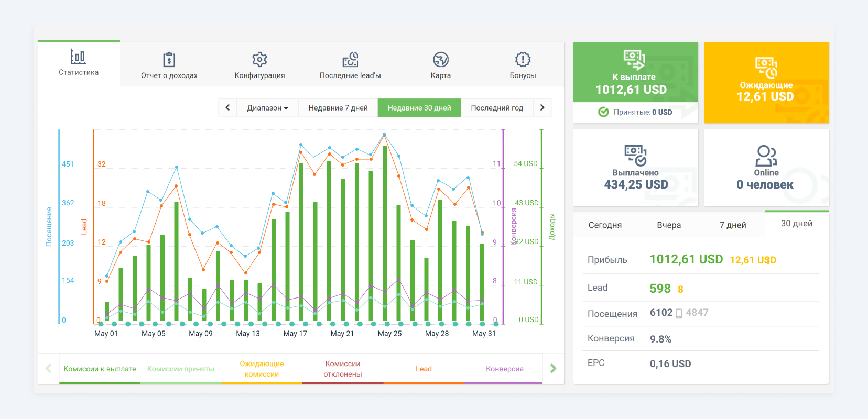This screenshot has height=419, width=868.
Task: Click the Бонусы tab label
Action: tap(523, 75)
